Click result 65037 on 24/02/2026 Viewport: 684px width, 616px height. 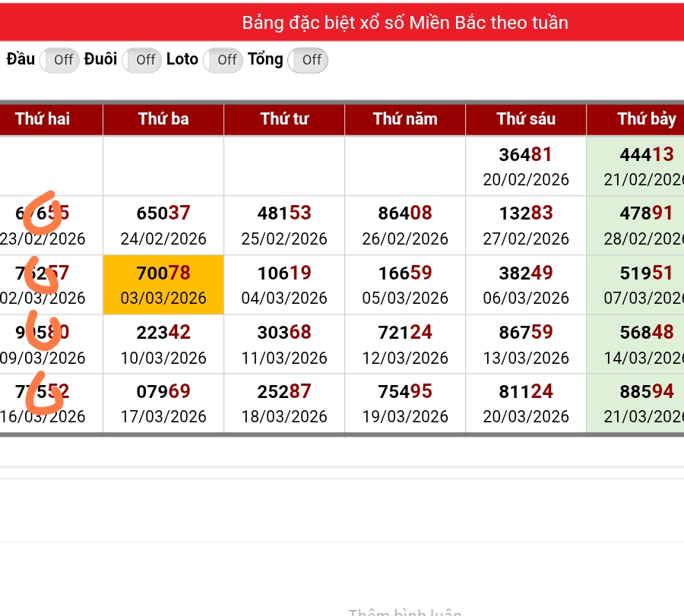[163, 226]
